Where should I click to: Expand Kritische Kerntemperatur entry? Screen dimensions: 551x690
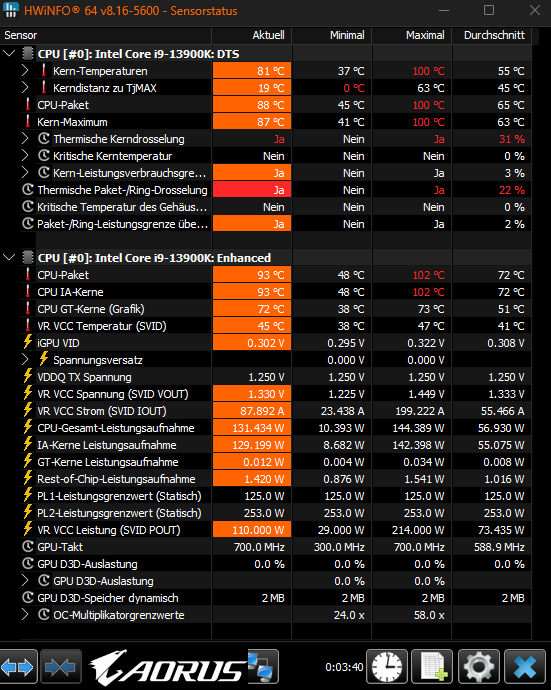pos(25,156)
